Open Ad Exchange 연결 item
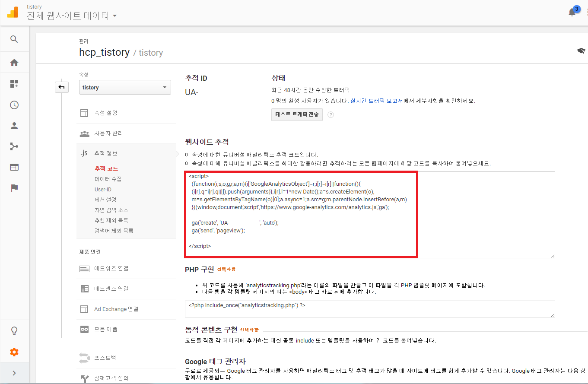The height and width of the screenshot is (384, 588). (116, 309)
